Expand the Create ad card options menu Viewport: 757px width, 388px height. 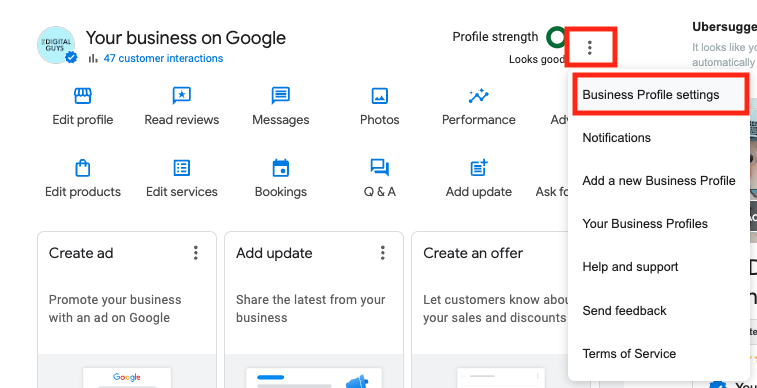pos(196,253)
